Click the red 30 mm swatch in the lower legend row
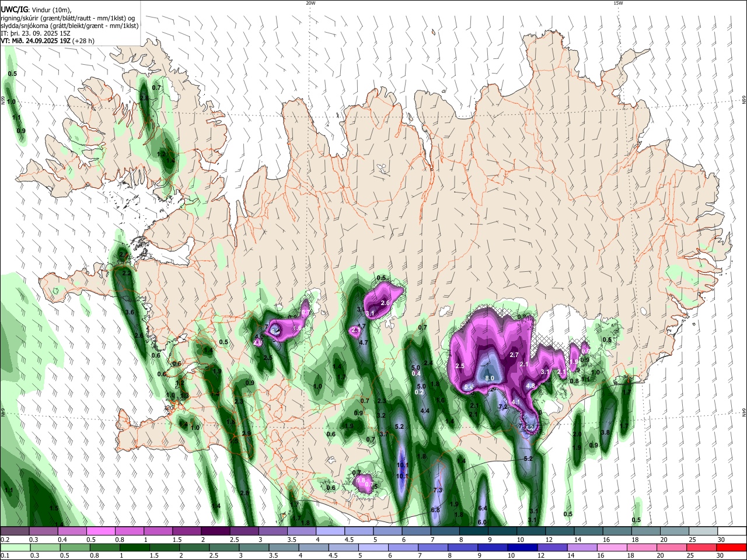This screenshot has width=747, height=560. (x=731, y=547)
